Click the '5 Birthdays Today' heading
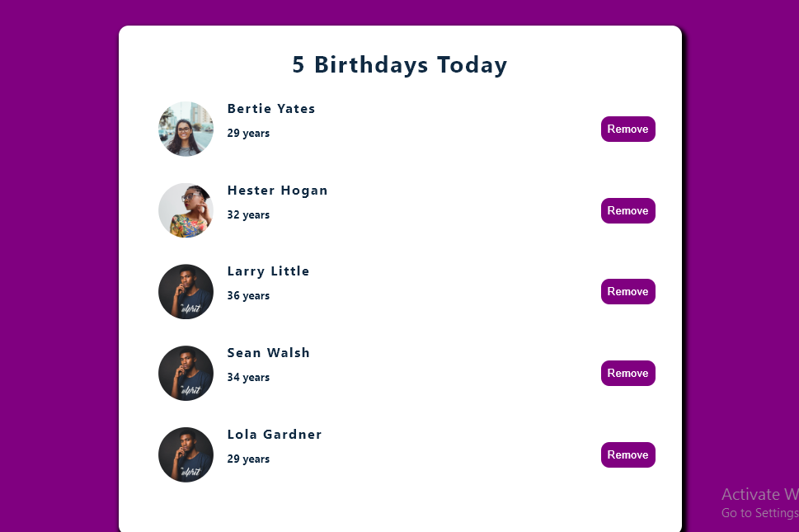Image resolution: width=799 pixels, height=532 pixels. [x=399, y=65]
